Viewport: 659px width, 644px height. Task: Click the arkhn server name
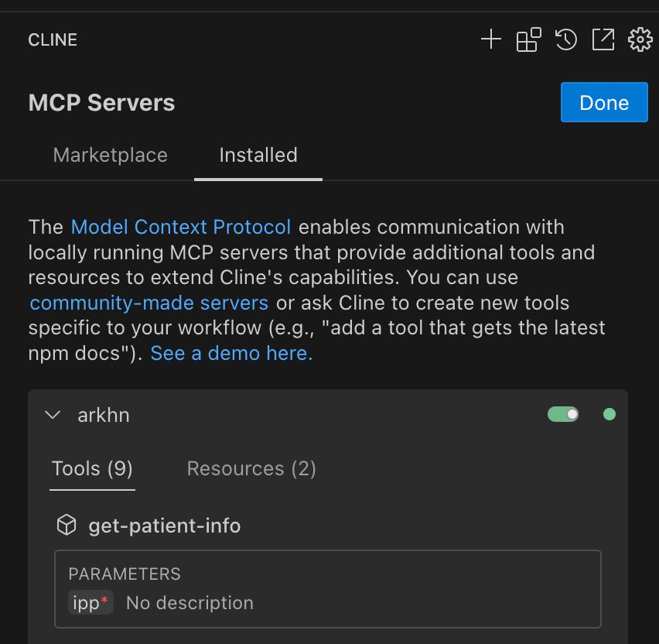(104, 415)
